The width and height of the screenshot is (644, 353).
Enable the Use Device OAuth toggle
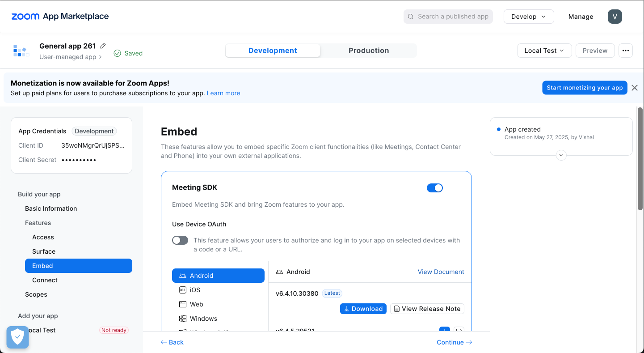pos(180,240)
